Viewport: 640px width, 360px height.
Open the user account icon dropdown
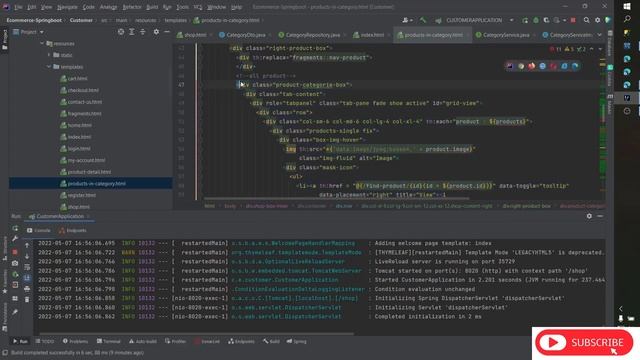[407, 20]
